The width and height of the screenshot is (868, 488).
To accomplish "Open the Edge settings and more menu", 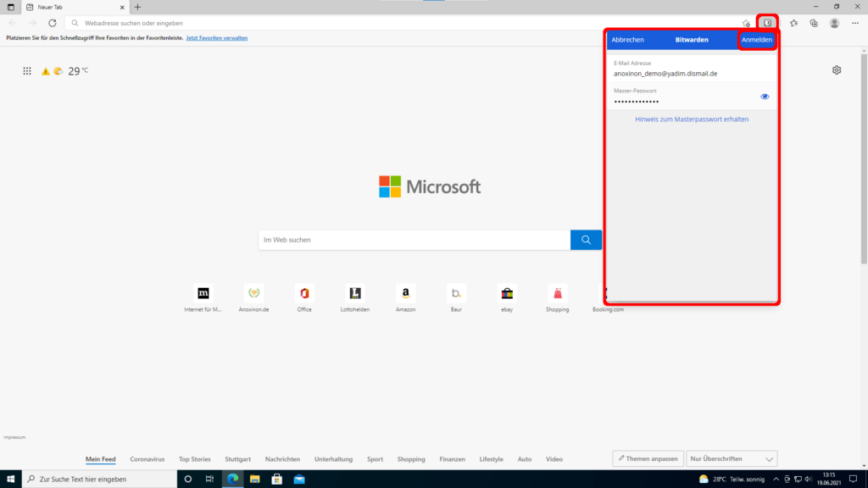I will [x=855, y=23].
